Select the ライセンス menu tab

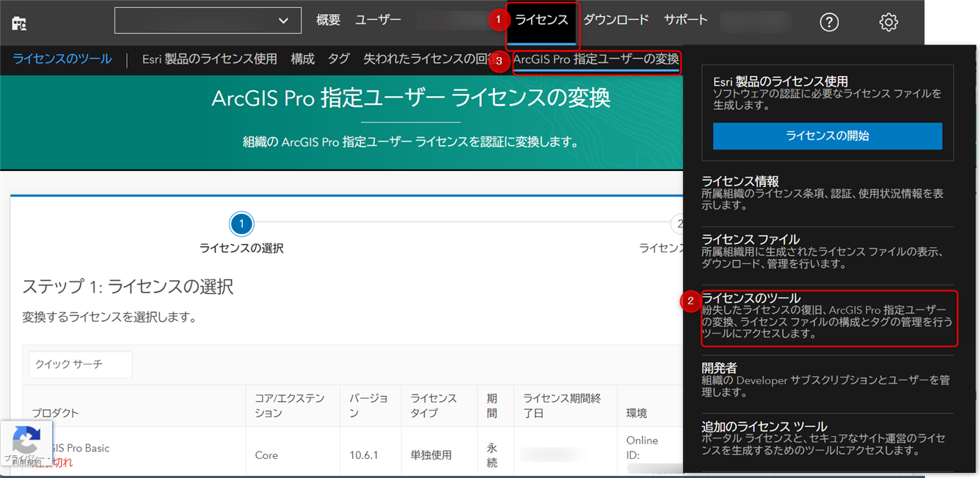[541, 21]
